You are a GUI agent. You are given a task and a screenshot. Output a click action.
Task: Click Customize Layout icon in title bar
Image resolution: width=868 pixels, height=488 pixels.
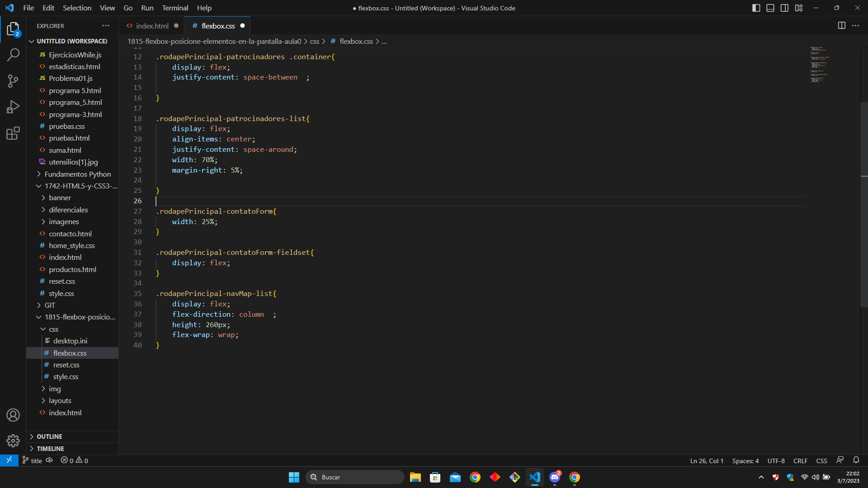coord(799,8)
